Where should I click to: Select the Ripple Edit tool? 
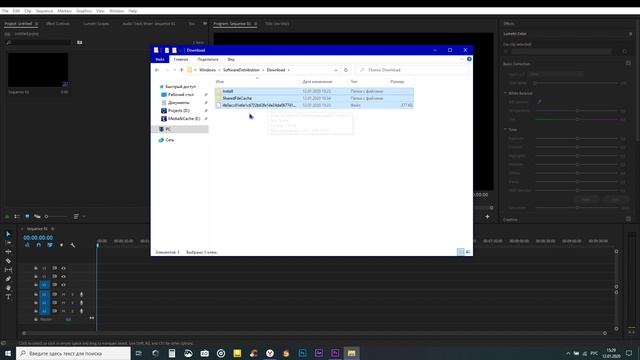tap(8, 252)
